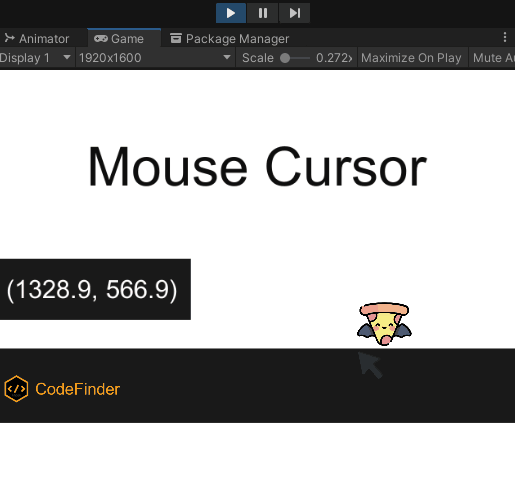This screenshot has width=515, height=498.
Task: Expand the Display 1 dropdown
Action: [36, 58]
